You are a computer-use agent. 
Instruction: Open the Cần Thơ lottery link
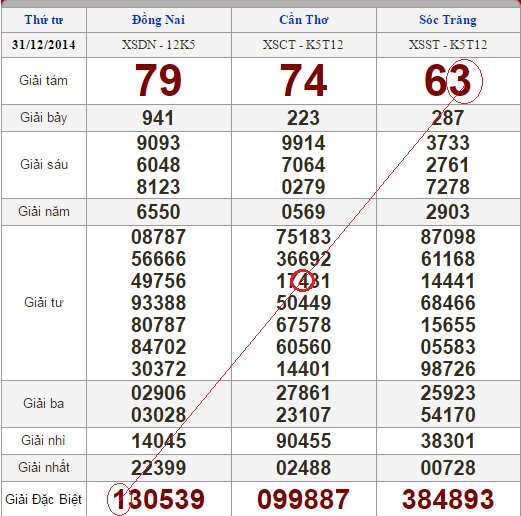pos(304,20)
